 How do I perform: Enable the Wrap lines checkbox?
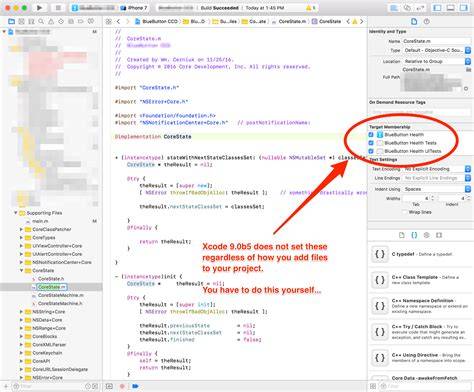pos(404,212)
